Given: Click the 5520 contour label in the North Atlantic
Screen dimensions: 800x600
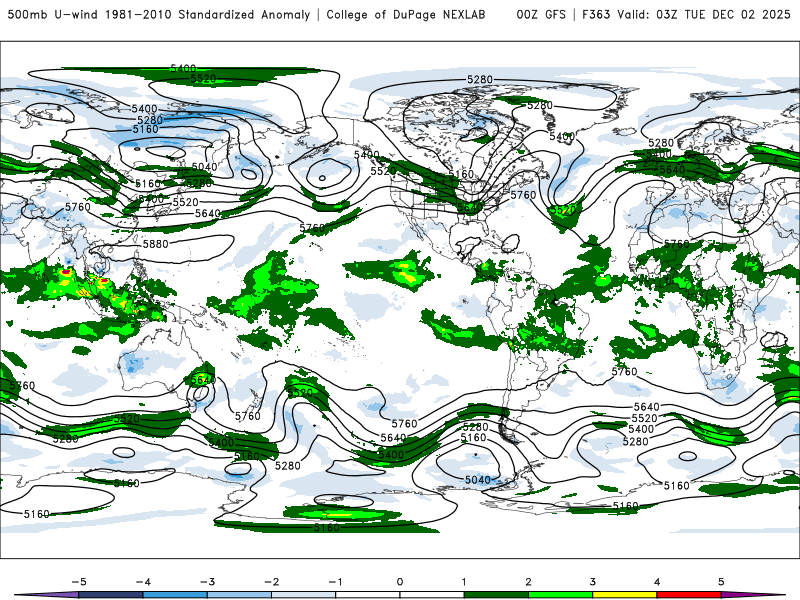Looking at the screenshot, I should (x=563, y=210).
